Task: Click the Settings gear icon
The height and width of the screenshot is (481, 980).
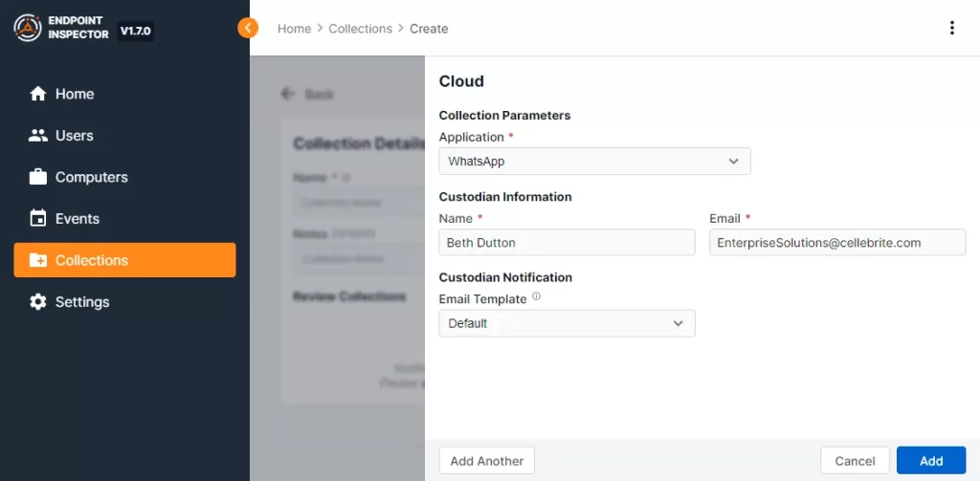Action: pos(38,302)
